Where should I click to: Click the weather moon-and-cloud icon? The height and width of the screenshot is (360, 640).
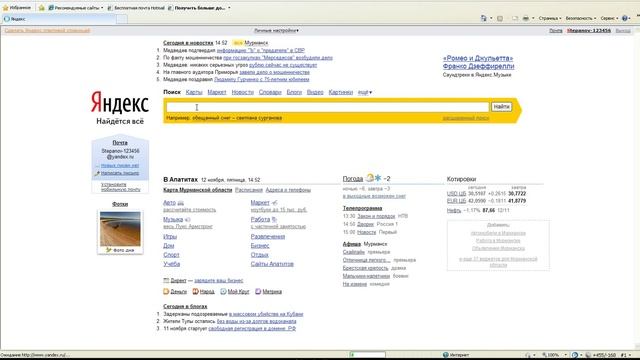[x=370, y=178]
